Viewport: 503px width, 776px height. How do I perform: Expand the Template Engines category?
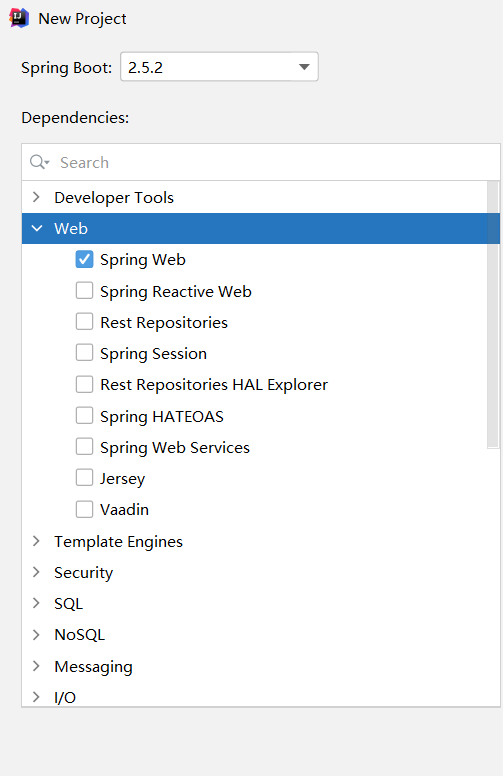pyautogui.click(x=36, y=541)
